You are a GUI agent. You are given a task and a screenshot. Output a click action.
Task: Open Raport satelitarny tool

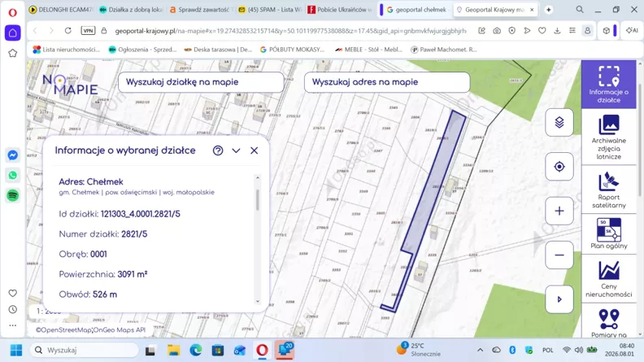[609, 190]
